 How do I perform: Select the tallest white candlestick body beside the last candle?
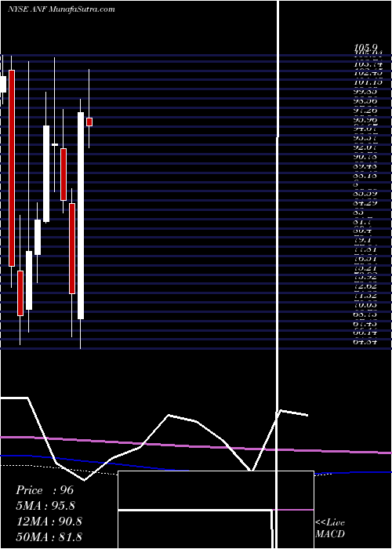[81, 216]
